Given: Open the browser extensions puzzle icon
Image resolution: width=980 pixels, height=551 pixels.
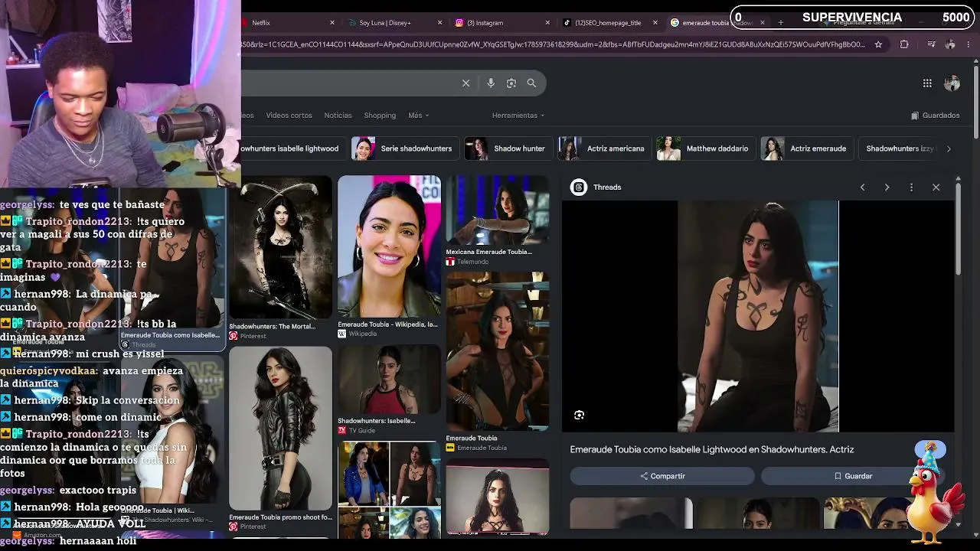Looking at the screenshot, I should coord(904,44).
